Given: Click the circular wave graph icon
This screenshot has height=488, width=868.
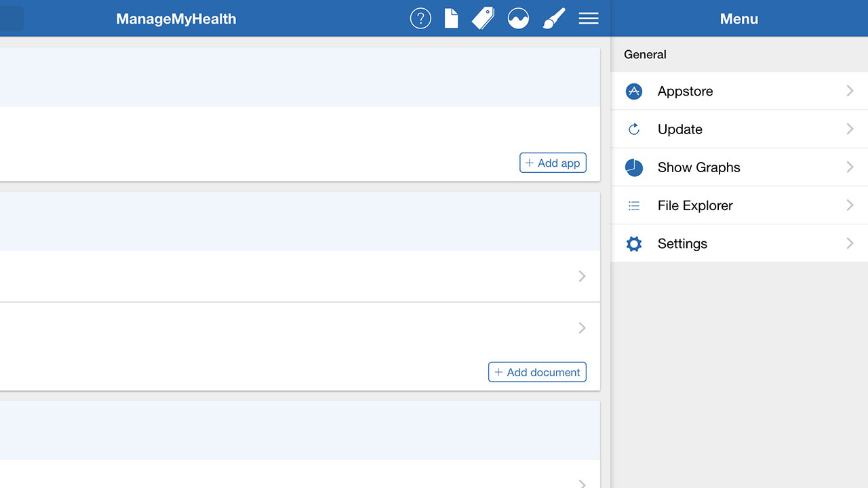Looking at the screenshot, I should click(518, 18).
